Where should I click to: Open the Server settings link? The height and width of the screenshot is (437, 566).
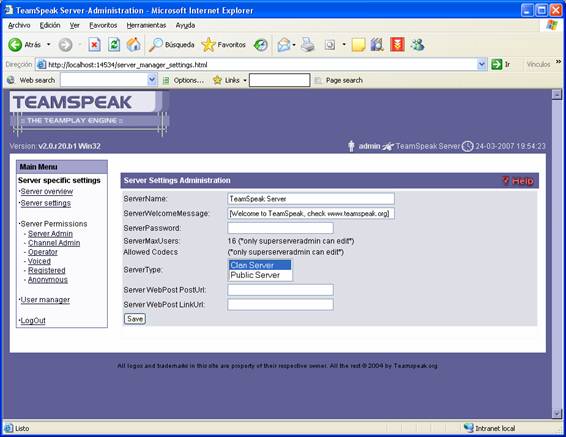[45, 203]
